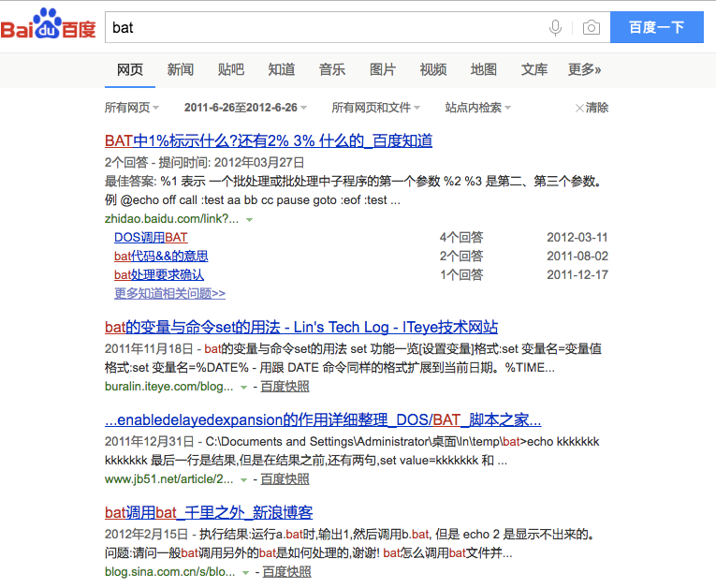Image resolution: width=716 pixels, height=588 pixels.
Task: Click the 清除 clear filters button
Action: [x=592, y=108]
